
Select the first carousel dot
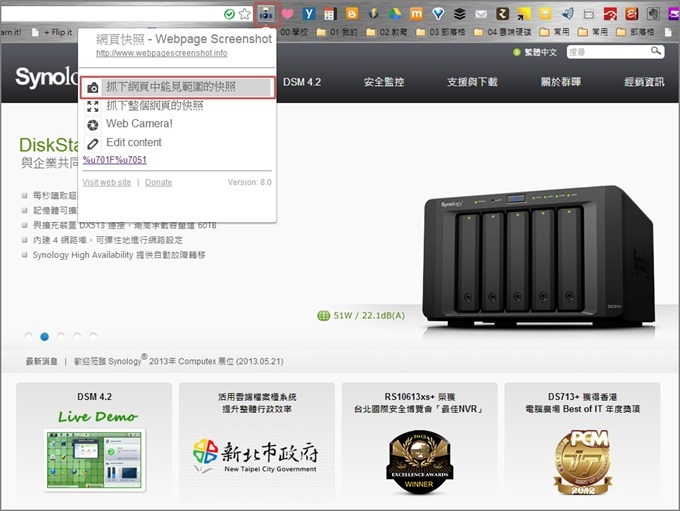pyautogui.click(x=28, y=336)
